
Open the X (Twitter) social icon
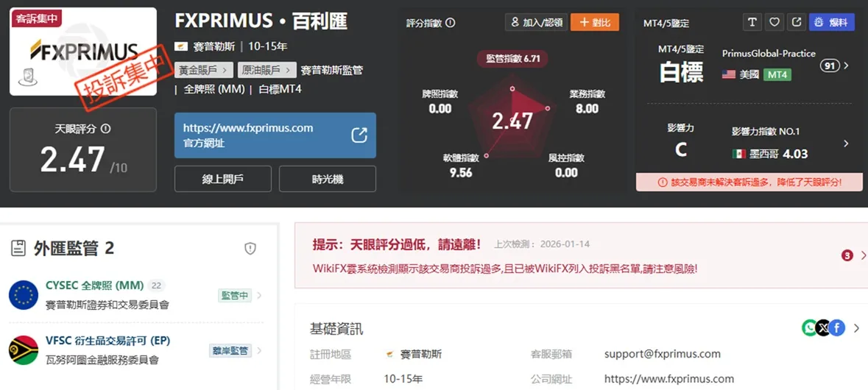[x=823, y=328]
